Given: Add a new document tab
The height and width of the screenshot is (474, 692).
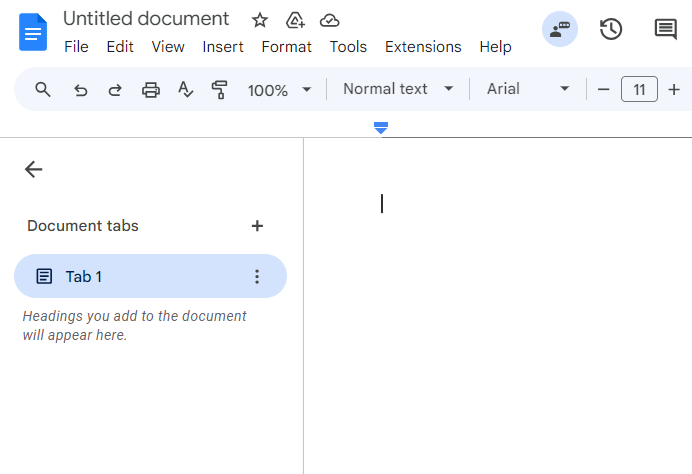Looking at the screenshot, I should [x=257, y=226].
